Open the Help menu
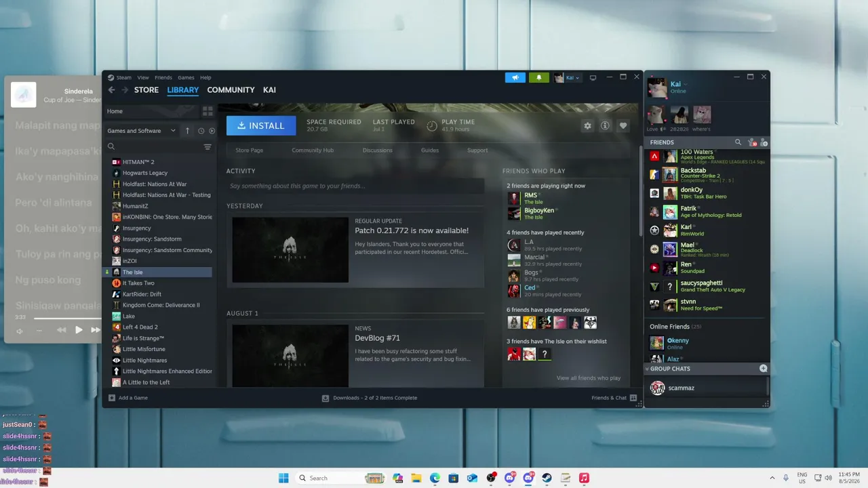Screen dimensions: 868x488 point(205,77)
